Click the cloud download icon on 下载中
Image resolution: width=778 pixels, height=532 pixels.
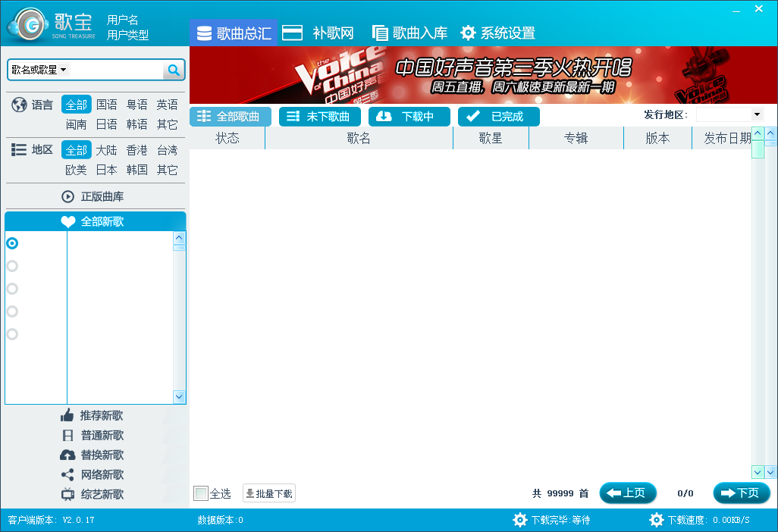384,116
